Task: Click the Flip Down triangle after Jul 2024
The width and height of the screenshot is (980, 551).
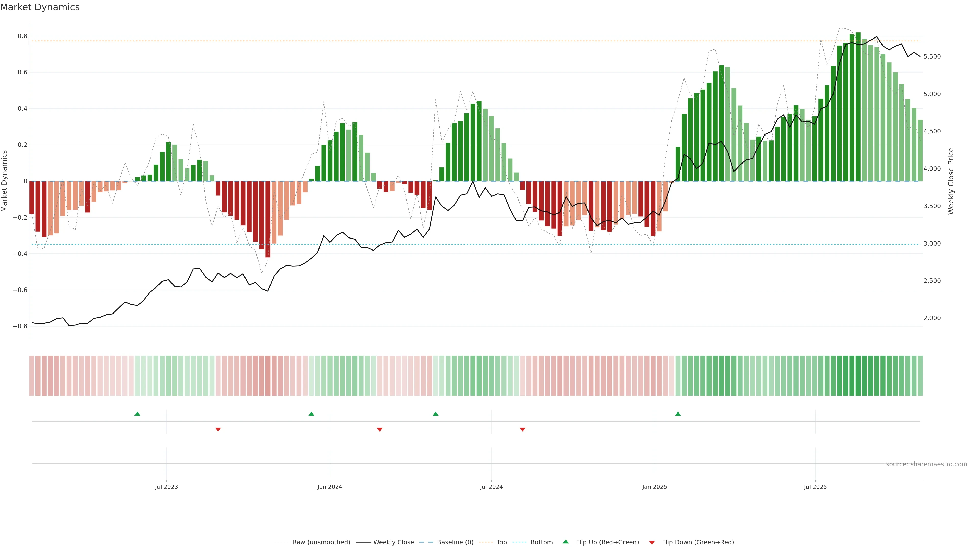Action: 522,429
